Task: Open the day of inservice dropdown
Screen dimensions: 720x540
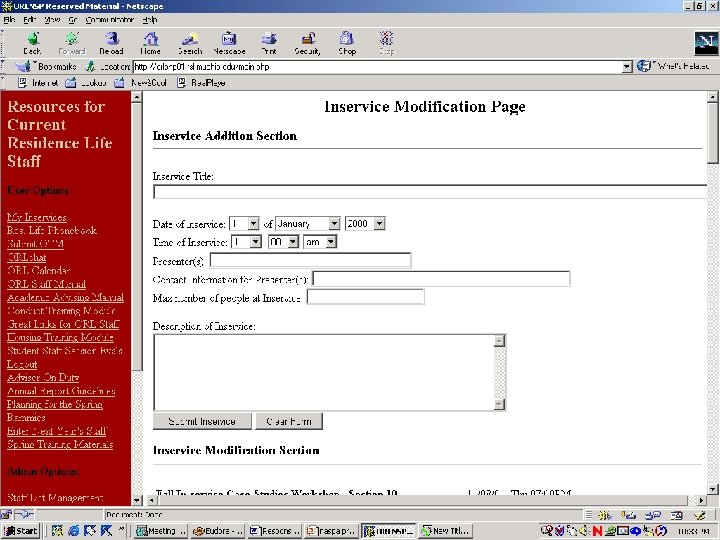Action: pyautogui.click(x=244, y=224)
